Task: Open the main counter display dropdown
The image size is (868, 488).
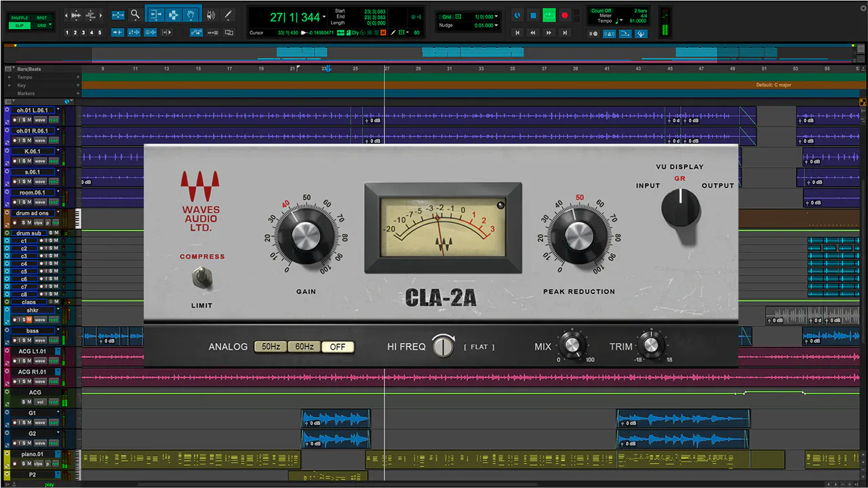Action: click(324, 17)
